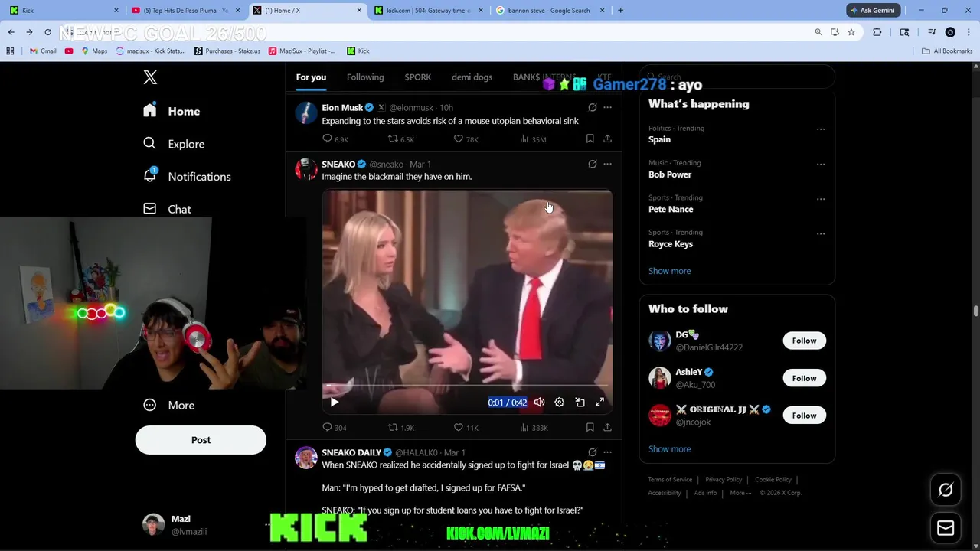Open the Grok floating button
This screenshot has height=551, width=980.
pyautogui.click(x=946, y=490)
